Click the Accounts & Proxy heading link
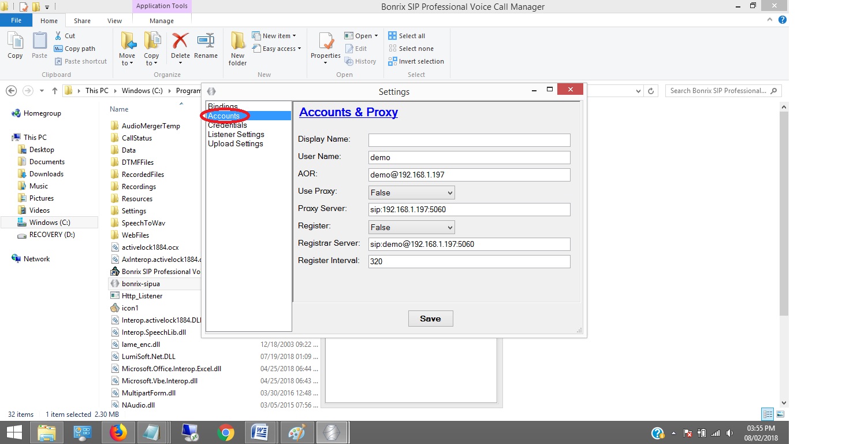This screenshot has width=868, height=444. [348, 112]
